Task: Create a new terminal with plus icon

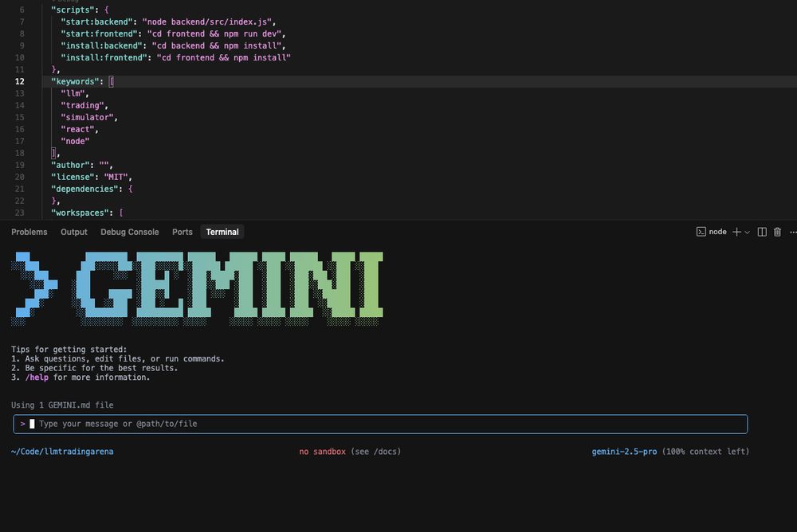Action: [x=736, y=232]
